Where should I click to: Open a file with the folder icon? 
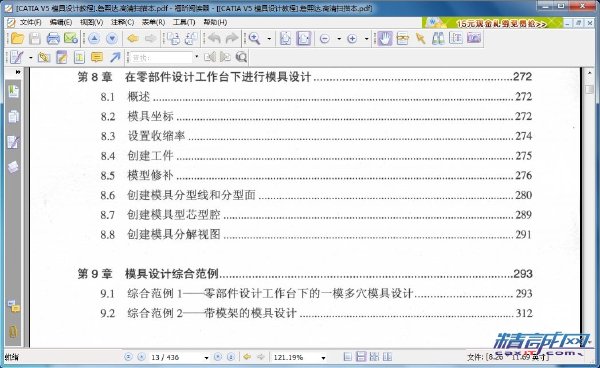(x=18, y=39)
